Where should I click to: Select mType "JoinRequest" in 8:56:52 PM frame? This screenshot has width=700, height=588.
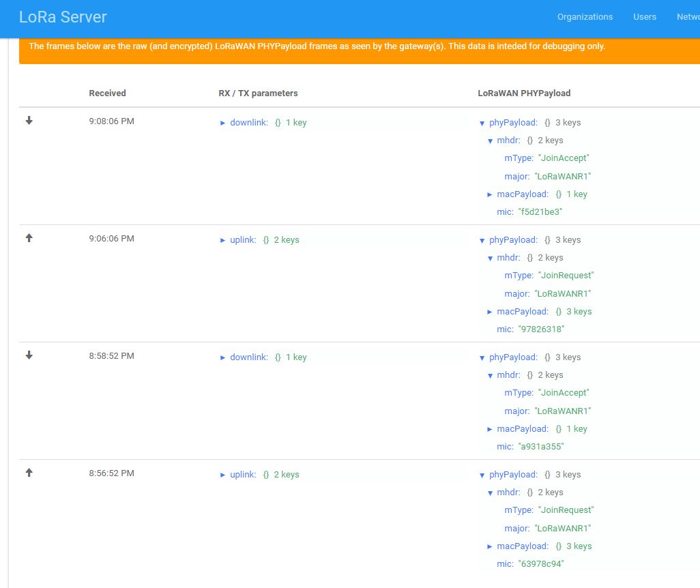coord(566,510)
